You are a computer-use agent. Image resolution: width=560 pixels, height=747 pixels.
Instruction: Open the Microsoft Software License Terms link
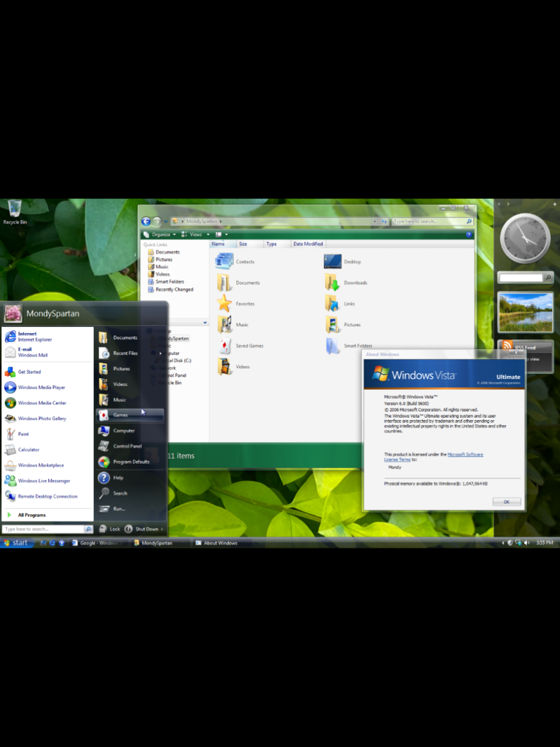pyautogui.click(x=434, y=457)
